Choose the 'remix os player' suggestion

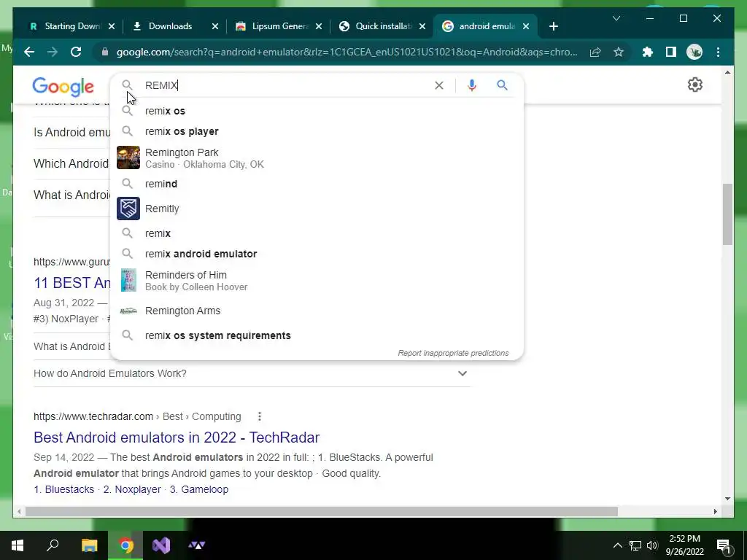(x=317, y=131)
